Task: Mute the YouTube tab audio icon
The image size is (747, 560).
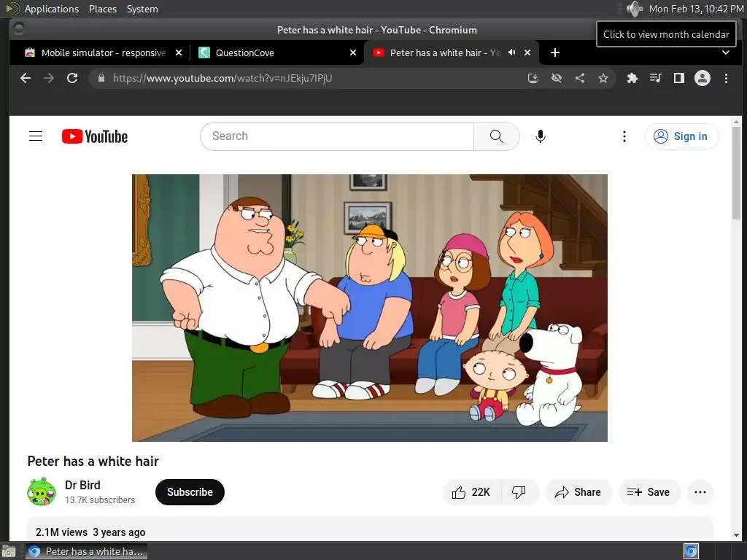Action: coord(511,52)
